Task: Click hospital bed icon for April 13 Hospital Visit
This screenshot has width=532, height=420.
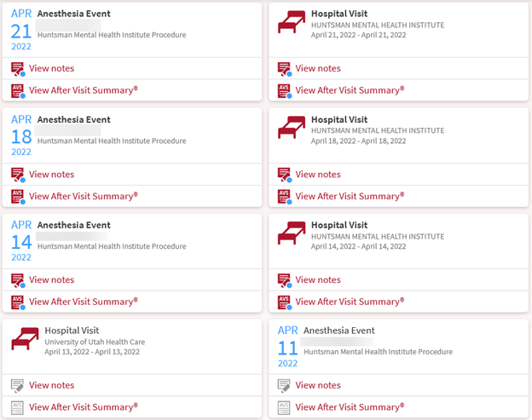Action: pyautogui.click(x=25, y=338)
